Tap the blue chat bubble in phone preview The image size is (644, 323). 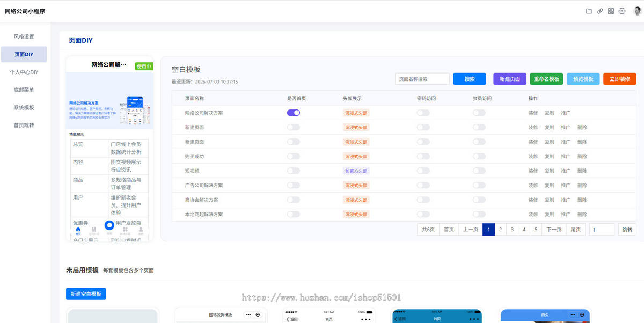[x=109, y=225]
